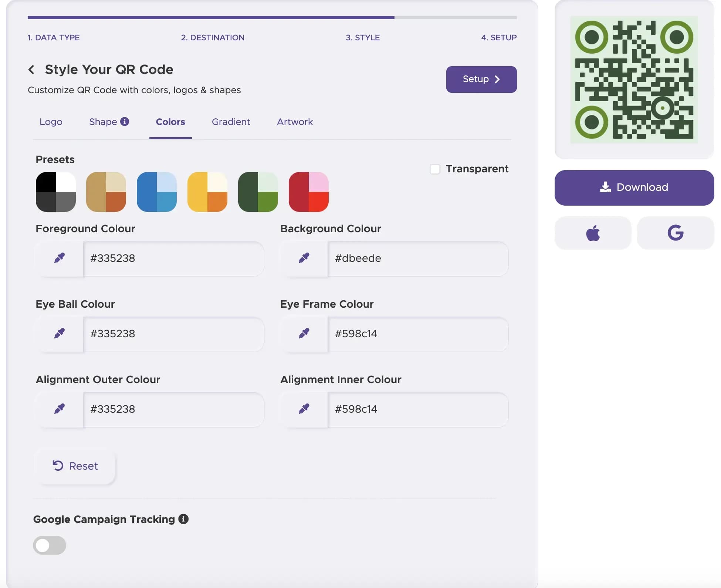This screenshot has width=721, height=588.
Task: Open the Shape tab info icon
Action: tap(125, 121)
